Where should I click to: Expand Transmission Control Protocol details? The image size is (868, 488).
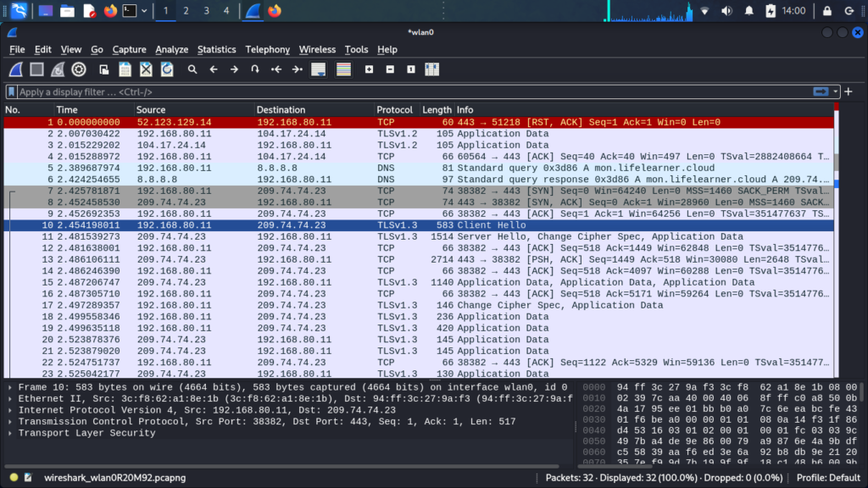[x=10, y=422]
